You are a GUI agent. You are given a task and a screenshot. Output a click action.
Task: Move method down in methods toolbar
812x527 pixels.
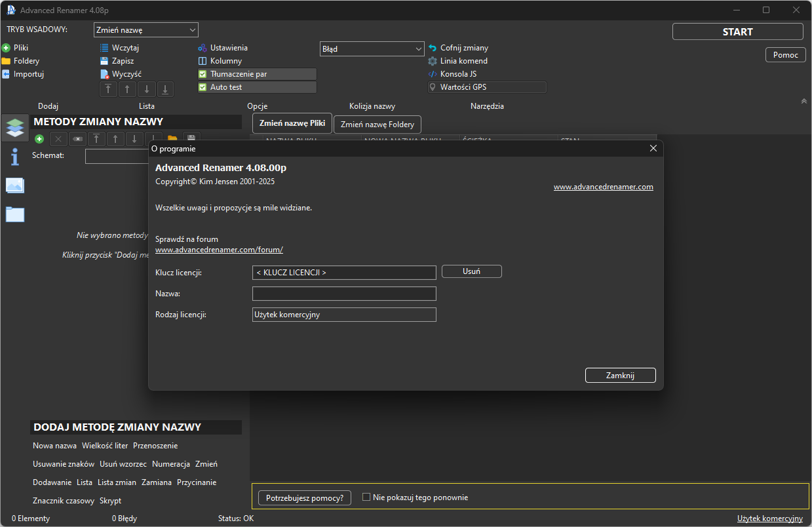134,139
